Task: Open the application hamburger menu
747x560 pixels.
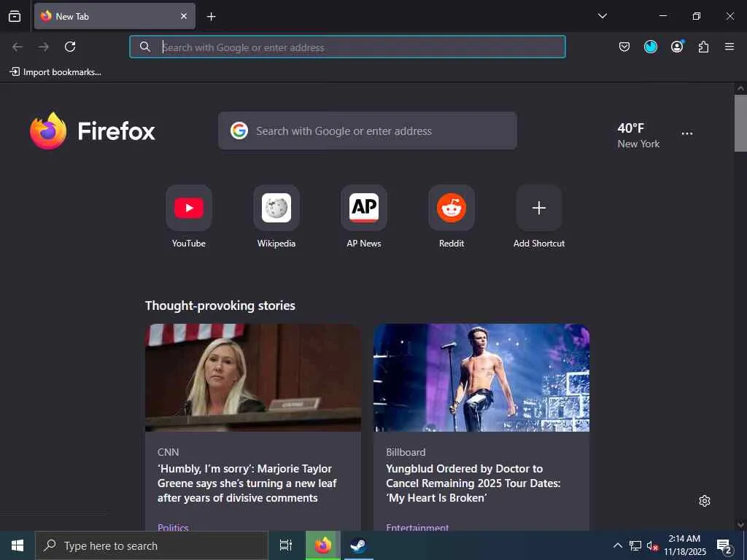Action: click(729, 47)
